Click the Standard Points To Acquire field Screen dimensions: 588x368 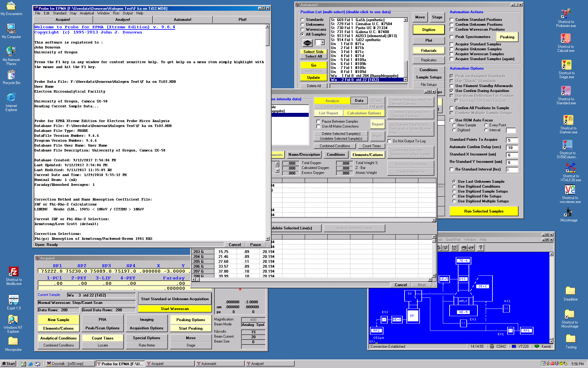click(512, 140)
